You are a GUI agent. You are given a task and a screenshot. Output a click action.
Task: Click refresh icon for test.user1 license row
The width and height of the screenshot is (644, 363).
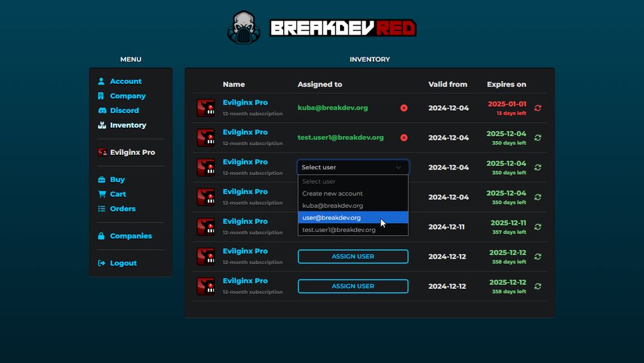point(538,138)
